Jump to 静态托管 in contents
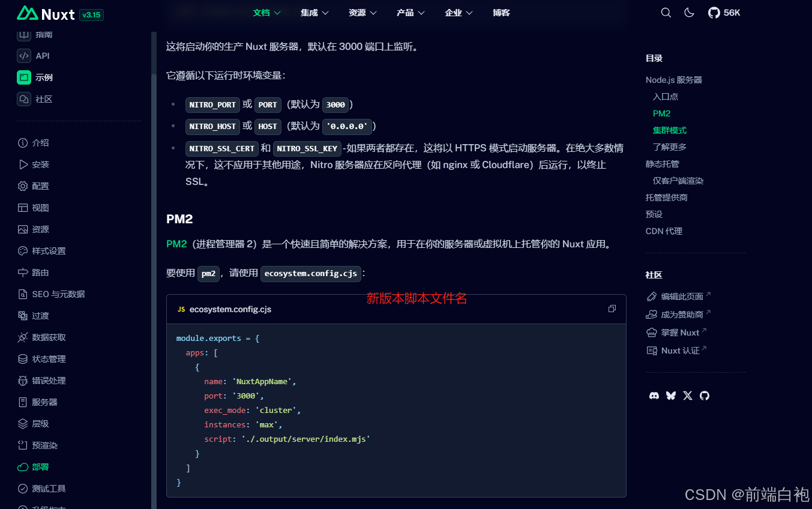The height and width of the screenshot is (509, 812). click(x=663, y=164)
